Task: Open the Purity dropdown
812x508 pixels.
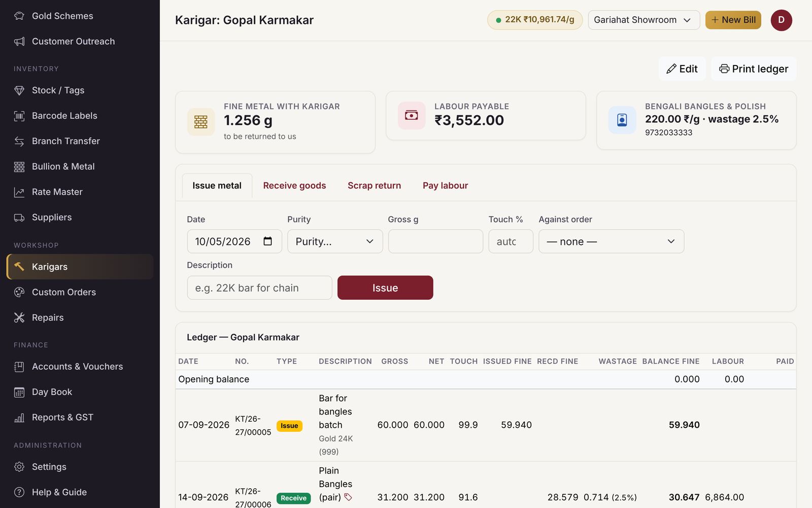Action: (x=335, y=241)
